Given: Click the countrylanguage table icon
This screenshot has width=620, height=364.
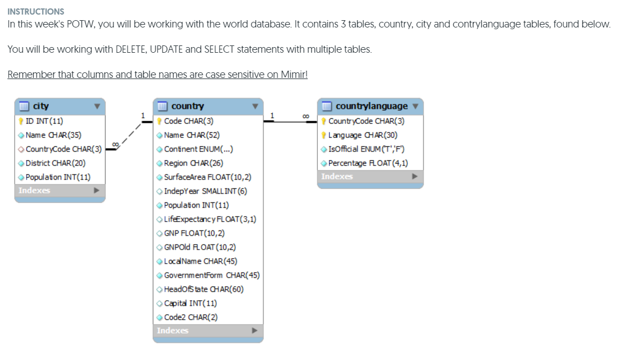Looking at the screenshot, I should tap(327, 106).
